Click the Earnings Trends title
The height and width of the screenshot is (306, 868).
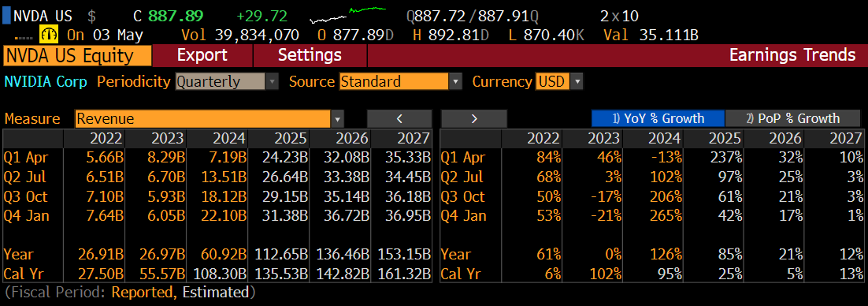[x=792, y=55]
